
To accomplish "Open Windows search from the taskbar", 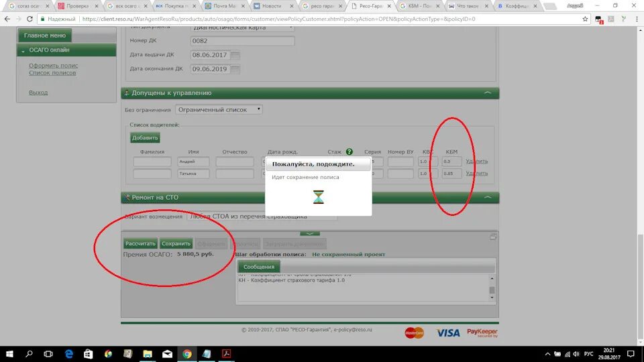I will [x=29, y=354].
